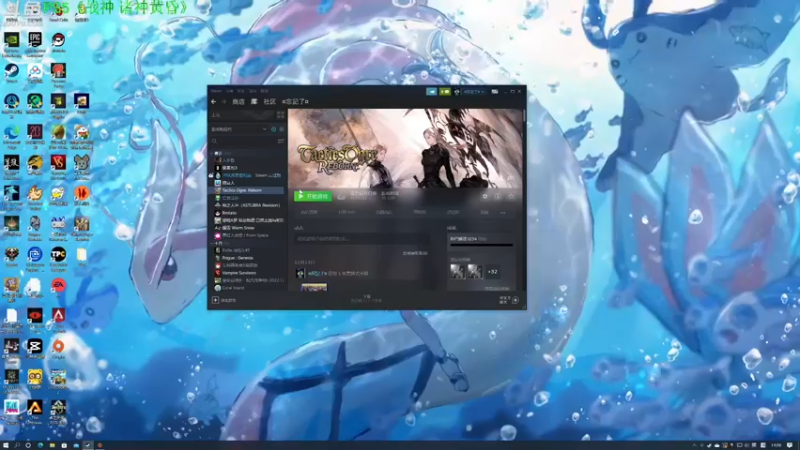Click the green 开始游戏 play button

tap(313, 196)
